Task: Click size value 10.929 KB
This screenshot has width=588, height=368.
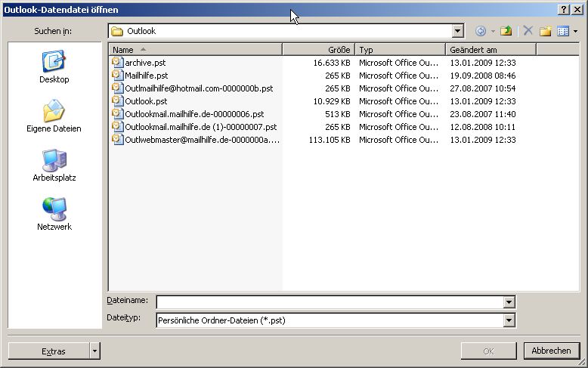Action: coord(332,101)
